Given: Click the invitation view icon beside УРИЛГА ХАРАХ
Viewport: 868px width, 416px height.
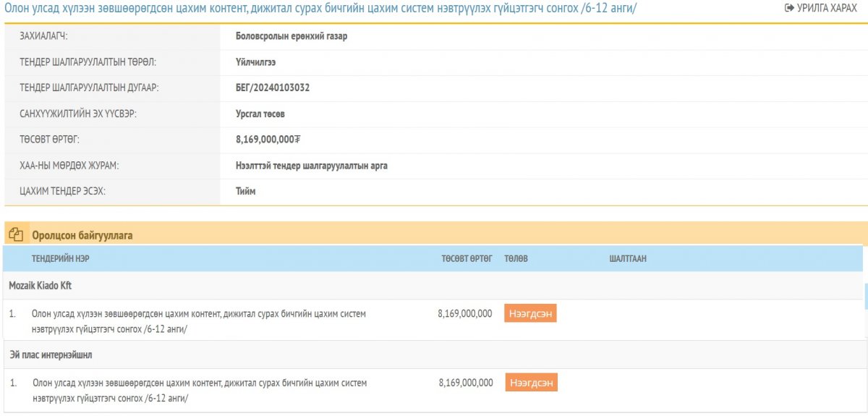Looking at the screenshot, I should tap(789, 8).
